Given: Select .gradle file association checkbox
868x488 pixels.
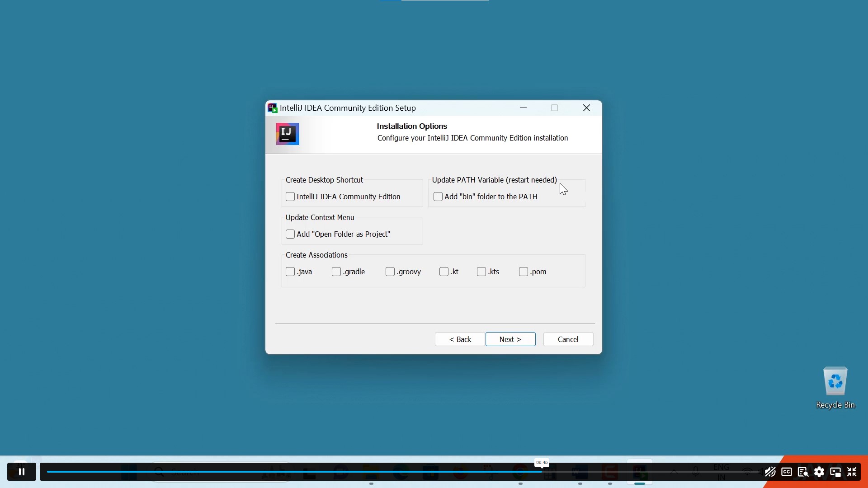Looking at the screenshot, I should 336,272.
